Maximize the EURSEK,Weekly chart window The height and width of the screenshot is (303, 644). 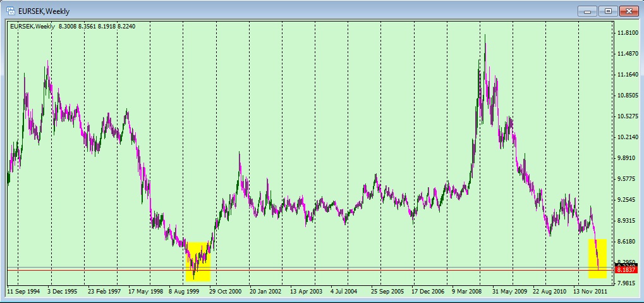(x=608, y=11)
